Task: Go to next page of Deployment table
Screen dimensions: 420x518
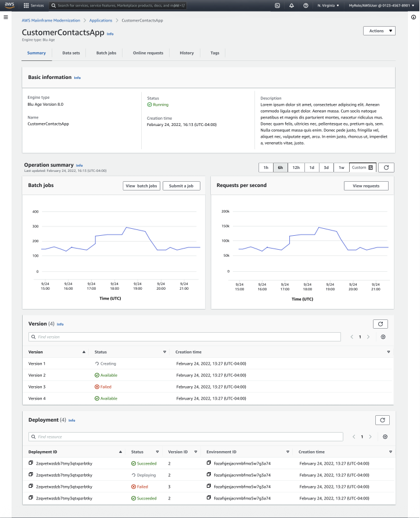Action: click(370, 437)
